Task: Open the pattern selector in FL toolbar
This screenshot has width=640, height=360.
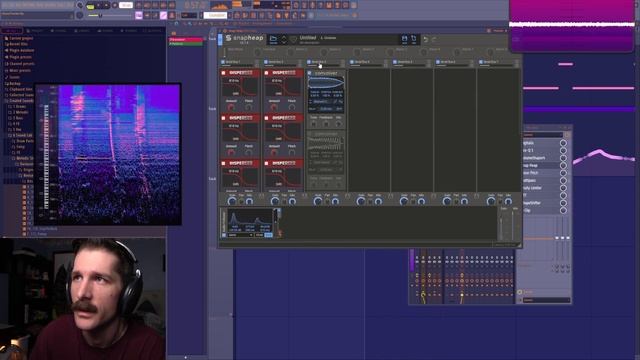Action: point(215,16)
